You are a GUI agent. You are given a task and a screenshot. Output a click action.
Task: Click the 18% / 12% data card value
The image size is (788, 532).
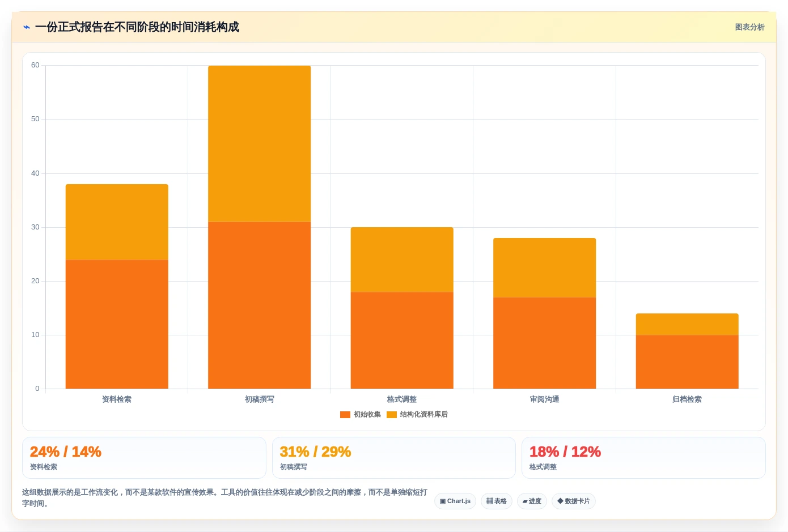pyautogui.click(x=565, y=452)
